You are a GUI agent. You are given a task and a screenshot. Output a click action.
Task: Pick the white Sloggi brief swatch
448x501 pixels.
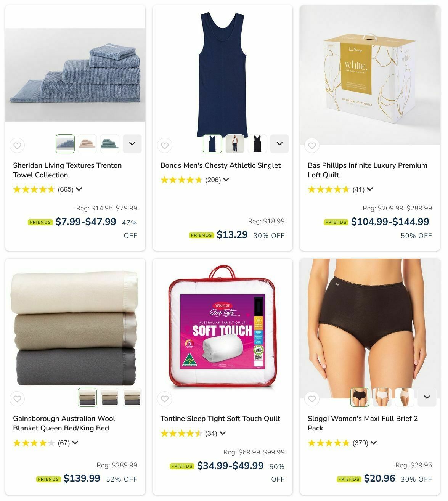pos(382,397)
